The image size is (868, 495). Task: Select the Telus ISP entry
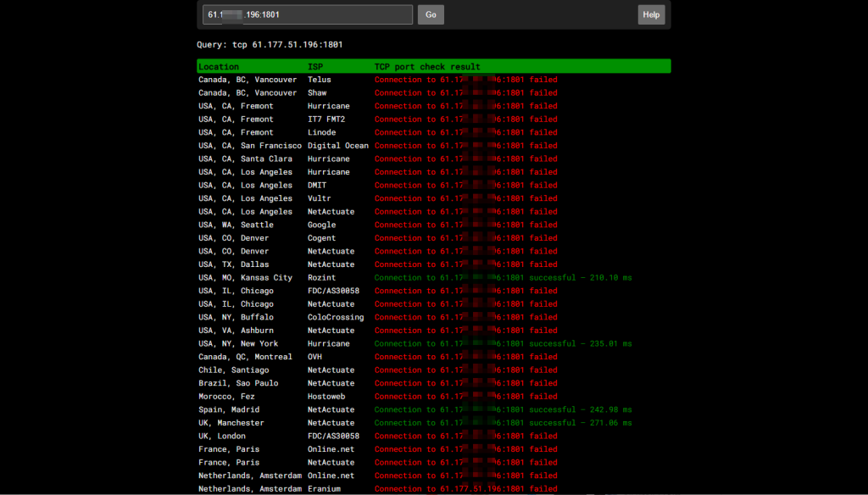click(x=320, y=80)
